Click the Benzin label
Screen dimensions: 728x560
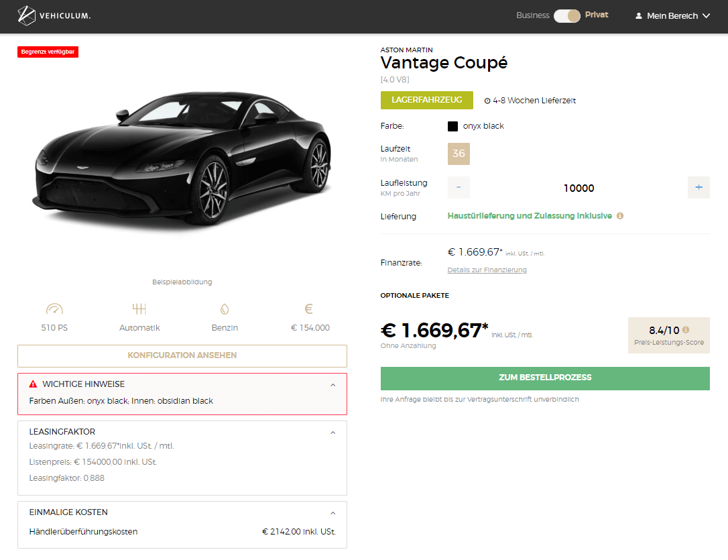pyautogui.click(x=225, y=328)
